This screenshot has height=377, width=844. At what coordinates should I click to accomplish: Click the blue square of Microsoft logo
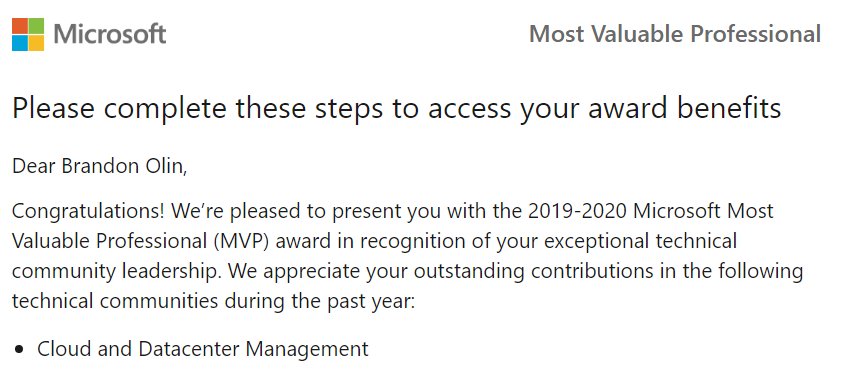(19, 43)
